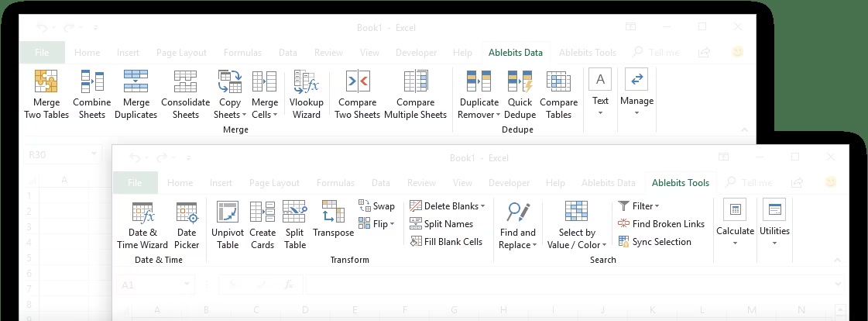
Task: Click the Merge Two Tables icon
Action: 46,81
